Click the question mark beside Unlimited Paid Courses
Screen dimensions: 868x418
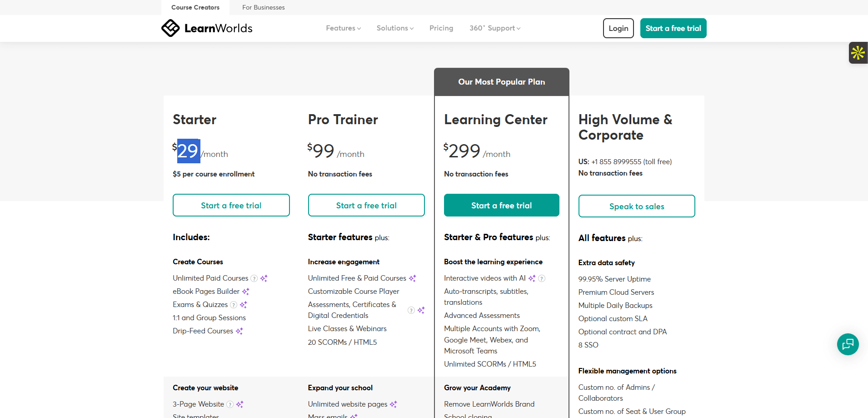point(254,278)
